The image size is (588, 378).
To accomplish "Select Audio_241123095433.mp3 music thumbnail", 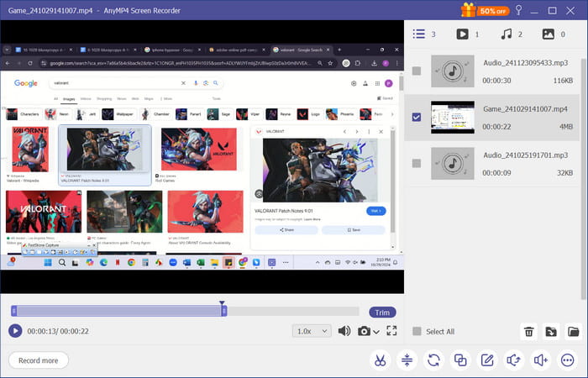I will pos(453,71).
